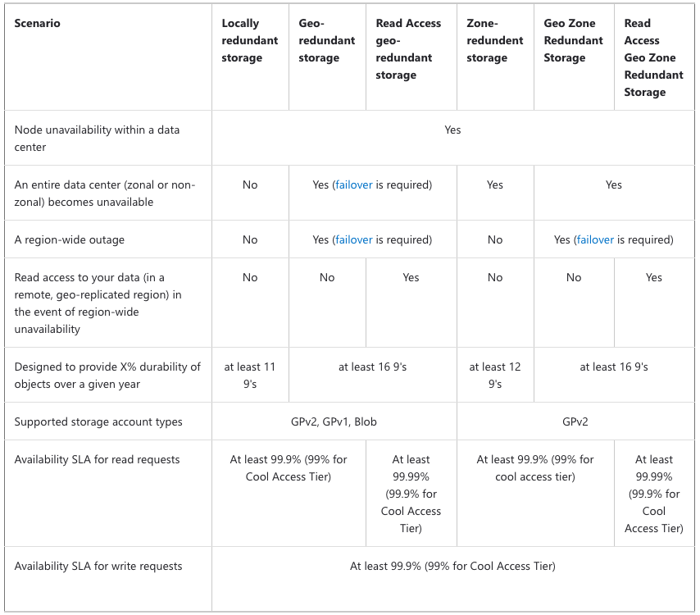
Task: Select Read Access geo-redundant storage header
Action: coord(408,49)
